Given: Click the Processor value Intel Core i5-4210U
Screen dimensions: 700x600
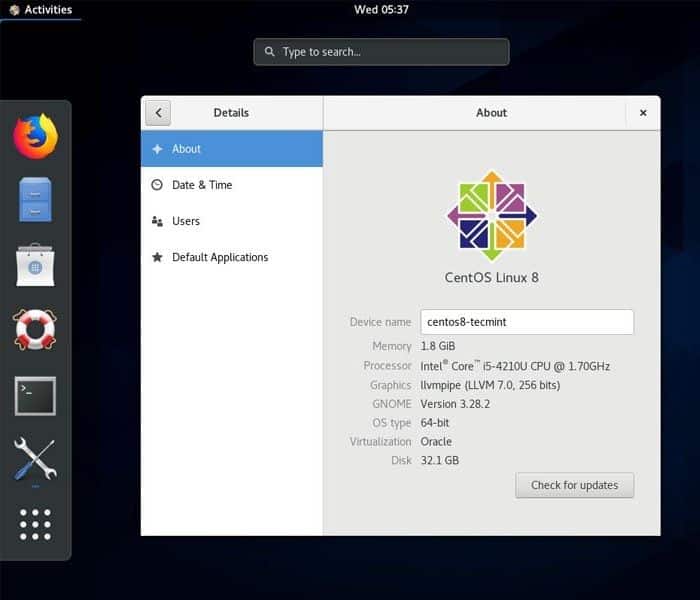Looking at the screenshot, I should coord(515,366).
